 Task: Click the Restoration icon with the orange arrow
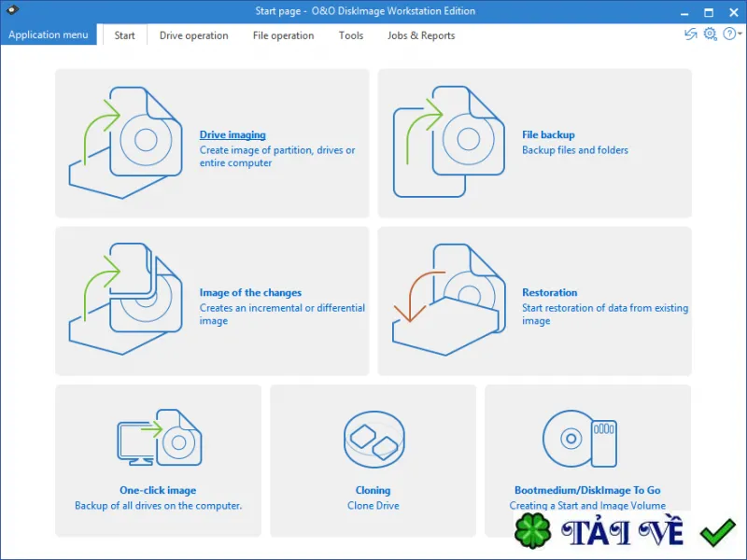tap(448, 300)
